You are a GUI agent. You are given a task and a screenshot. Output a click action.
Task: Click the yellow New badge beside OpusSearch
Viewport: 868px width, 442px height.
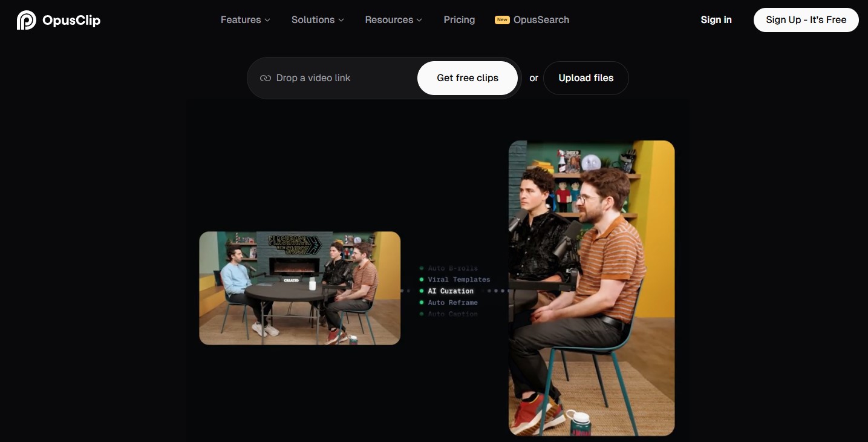pyautogui.click(x=501, y=20)
